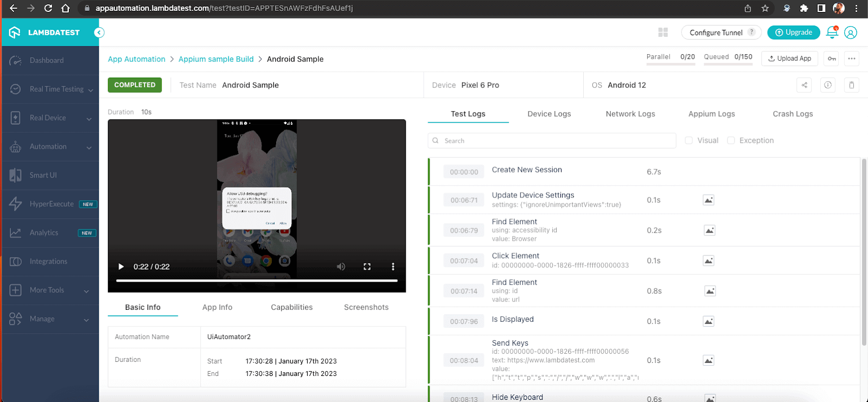Enter fullscreen for the test video

coord(367,266)
